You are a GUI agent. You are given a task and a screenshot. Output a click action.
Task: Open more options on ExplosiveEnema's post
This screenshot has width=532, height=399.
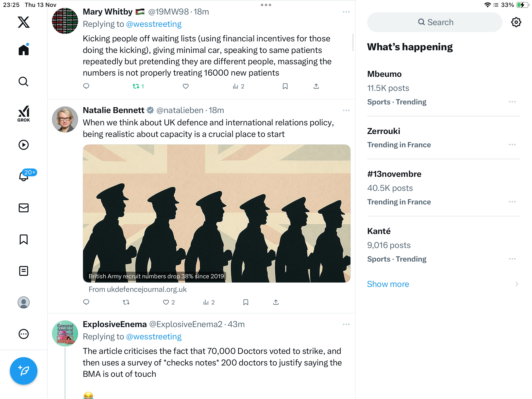click(346, 324)
